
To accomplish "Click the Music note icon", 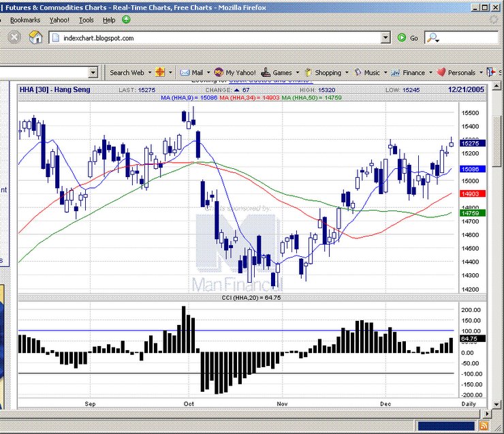I will 358,72.
